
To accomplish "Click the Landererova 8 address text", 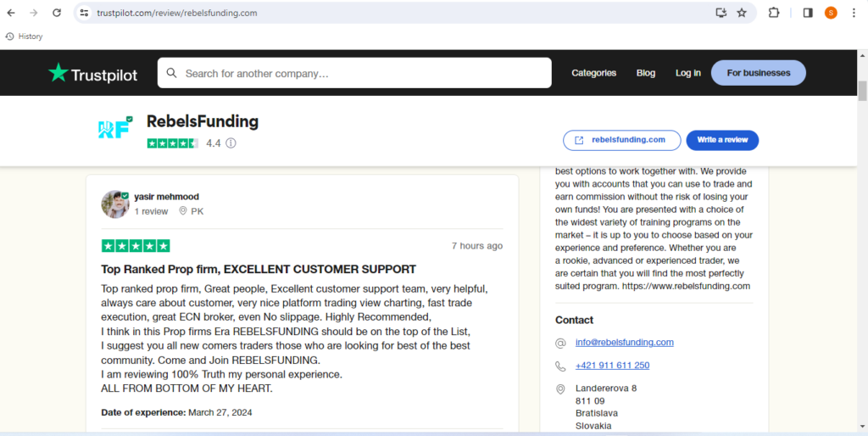I will click(x=606, y=388).
